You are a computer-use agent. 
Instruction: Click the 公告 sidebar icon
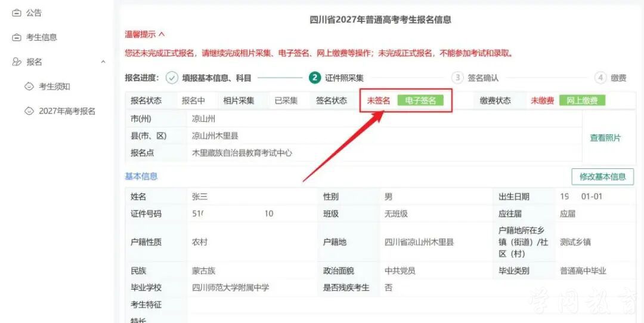coord(17,13)
